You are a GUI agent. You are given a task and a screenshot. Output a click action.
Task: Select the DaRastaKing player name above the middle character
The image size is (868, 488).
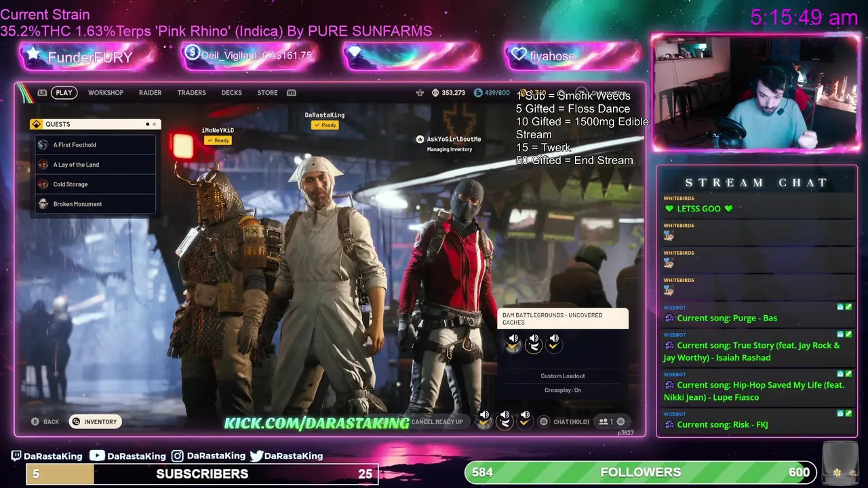[x=325, y=115]
